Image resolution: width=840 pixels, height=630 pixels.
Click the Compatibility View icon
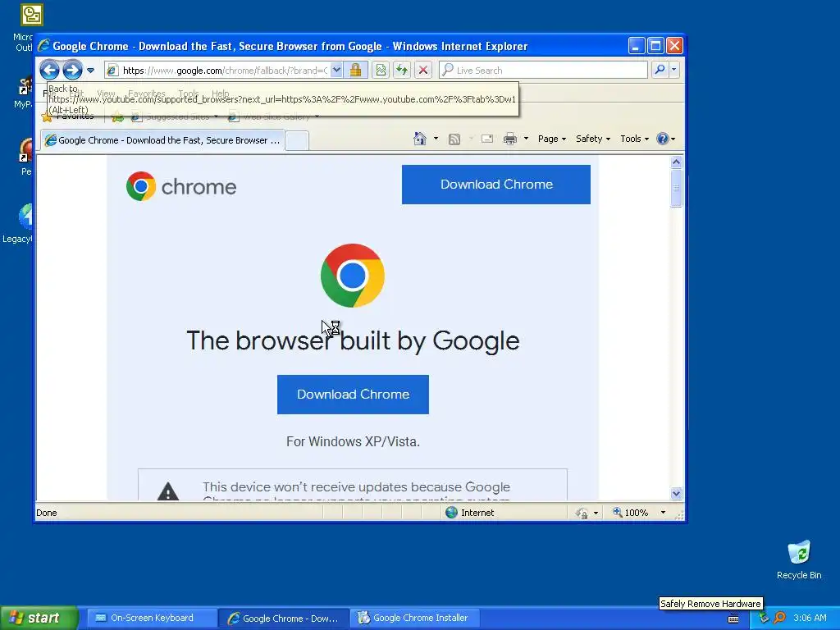[381, 71]
